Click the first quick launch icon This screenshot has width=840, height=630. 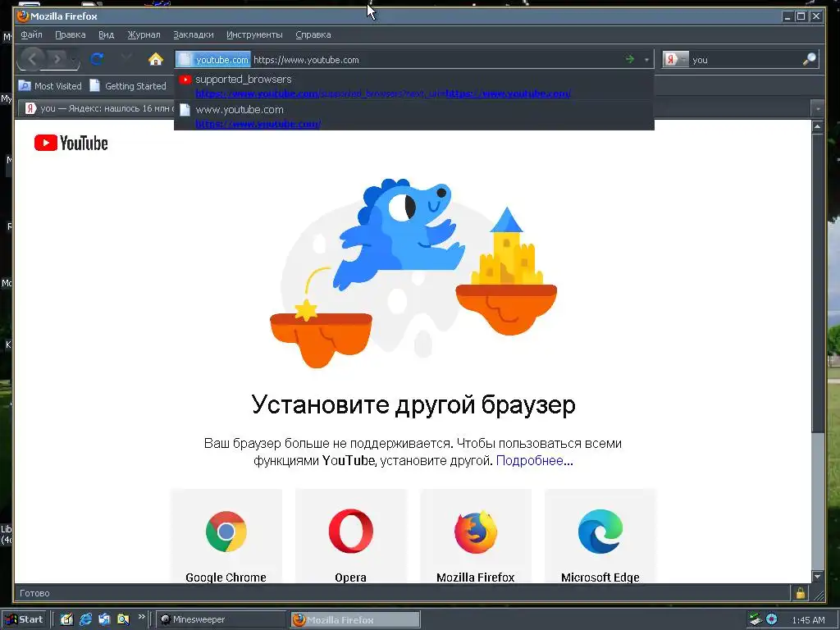coord(66,619)
